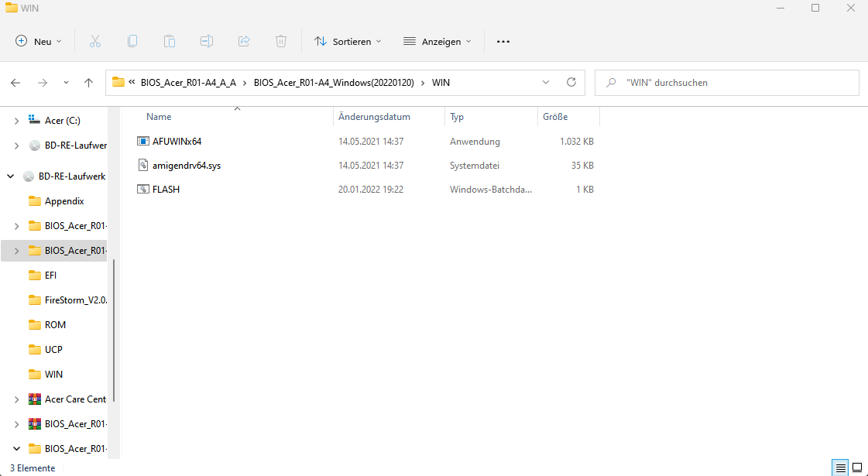The height and width of the screenshot is (476, 868).
Task: Click the Paste clipboard icon
Action: pyautogui.click(x=170, y=42)
